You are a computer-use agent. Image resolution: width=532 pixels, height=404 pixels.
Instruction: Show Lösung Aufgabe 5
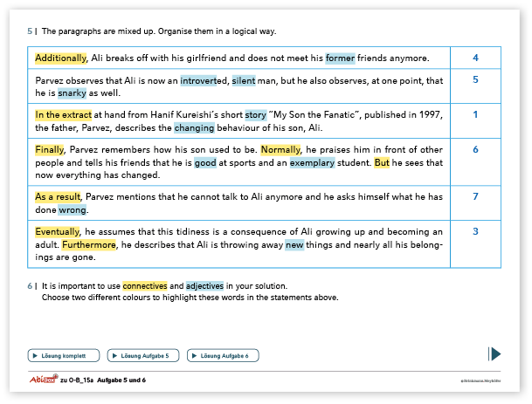pyautogui.click(x=143, y=355)
